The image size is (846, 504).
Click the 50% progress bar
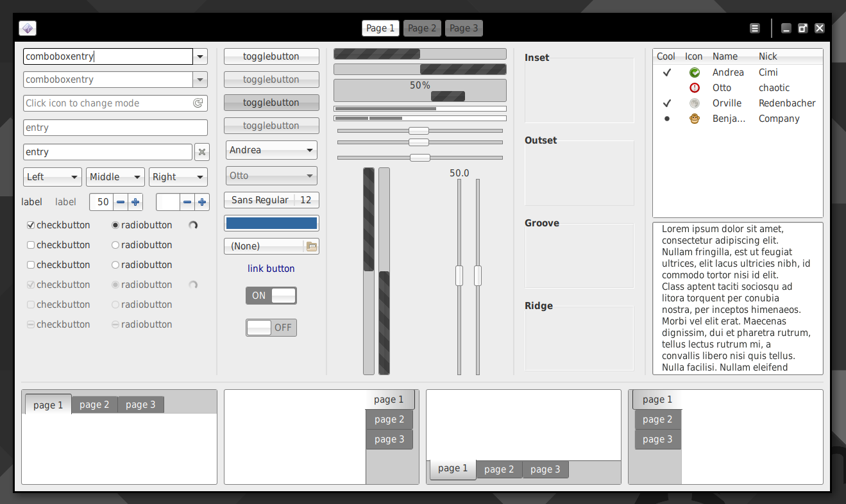[420, 90]
